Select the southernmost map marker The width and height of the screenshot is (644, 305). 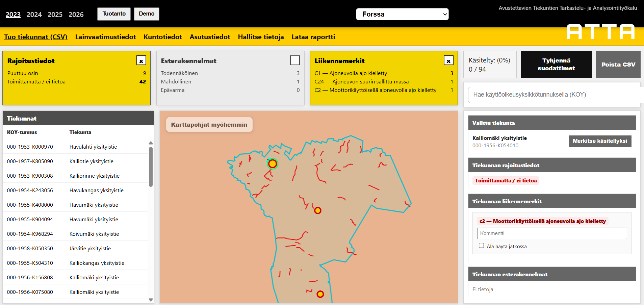(320, 294)
